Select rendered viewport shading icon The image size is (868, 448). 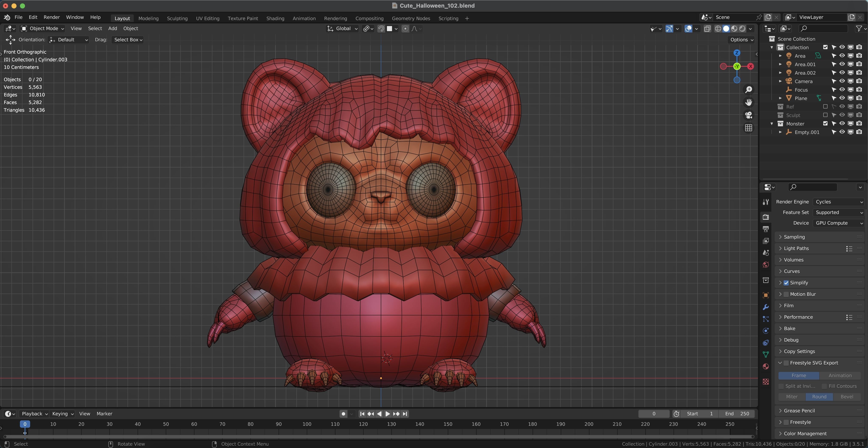742,29
